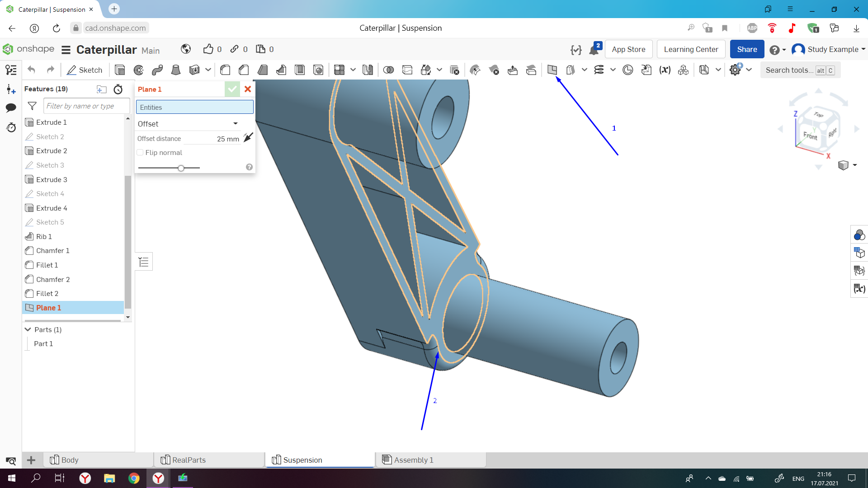The image size is (868, 488).
Task: Open the Study Example account menu
Action: (x=829, y=49)
